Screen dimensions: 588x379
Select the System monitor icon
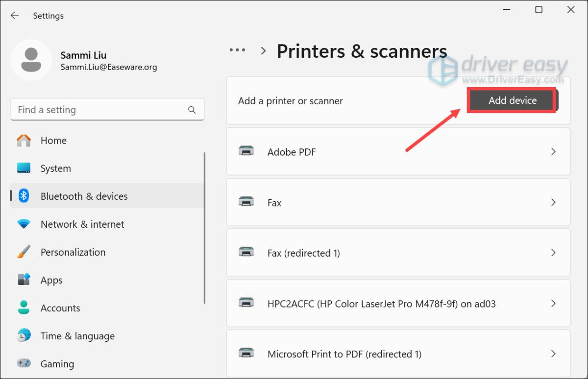24,168
